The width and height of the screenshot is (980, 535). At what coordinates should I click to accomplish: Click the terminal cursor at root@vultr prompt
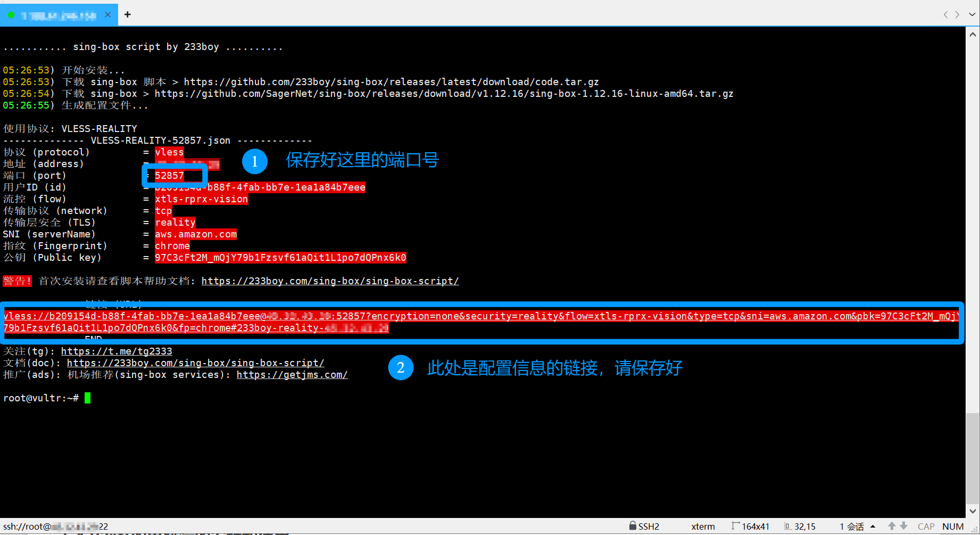coord(88,398)
